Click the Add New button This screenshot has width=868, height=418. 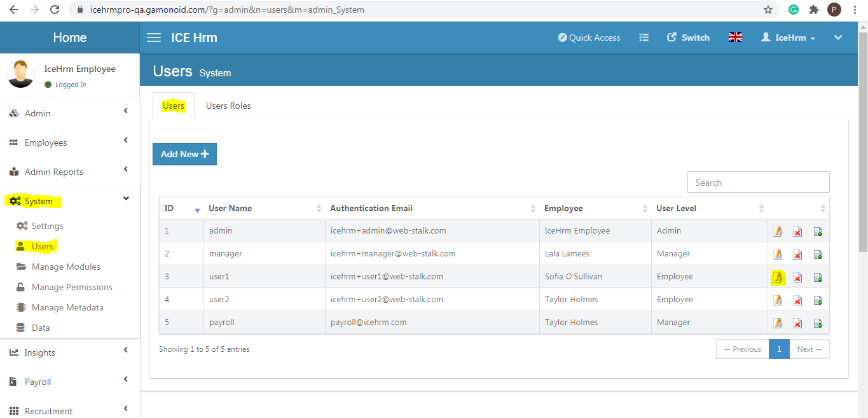coord(184,154)
